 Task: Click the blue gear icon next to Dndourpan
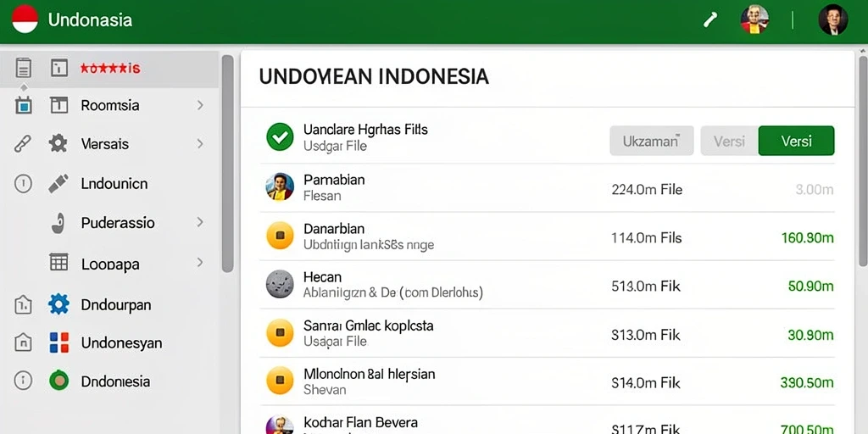(x=58, y=304)
